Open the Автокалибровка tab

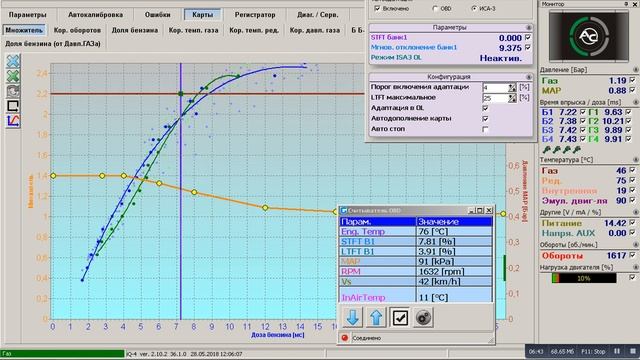coord(96,15)
